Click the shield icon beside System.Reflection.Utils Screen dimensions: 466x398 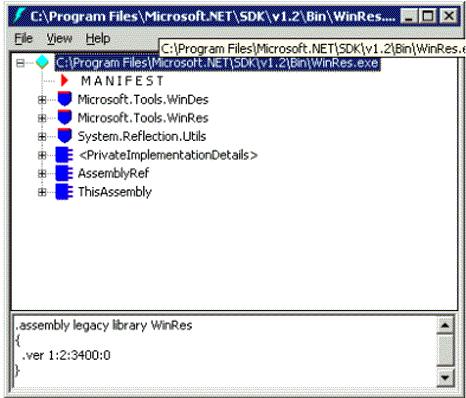coord(65,136)
